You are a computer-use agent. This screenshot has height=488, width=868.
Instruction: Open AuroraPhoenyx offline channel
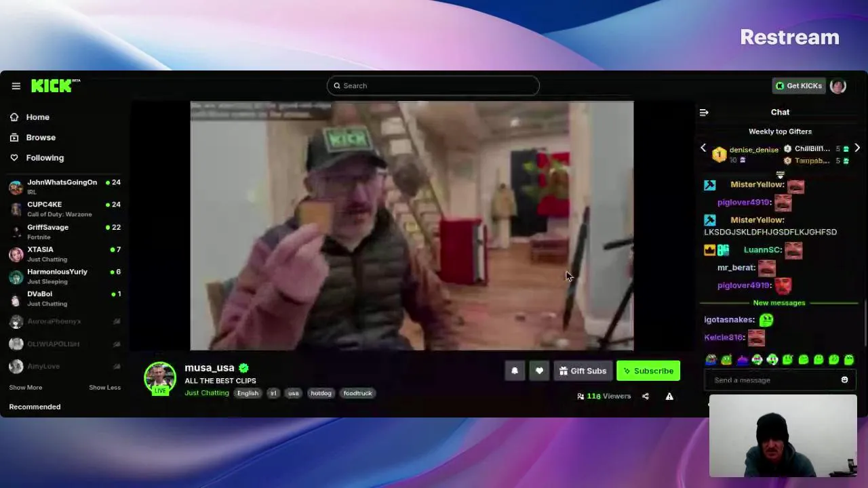[65, 321]
